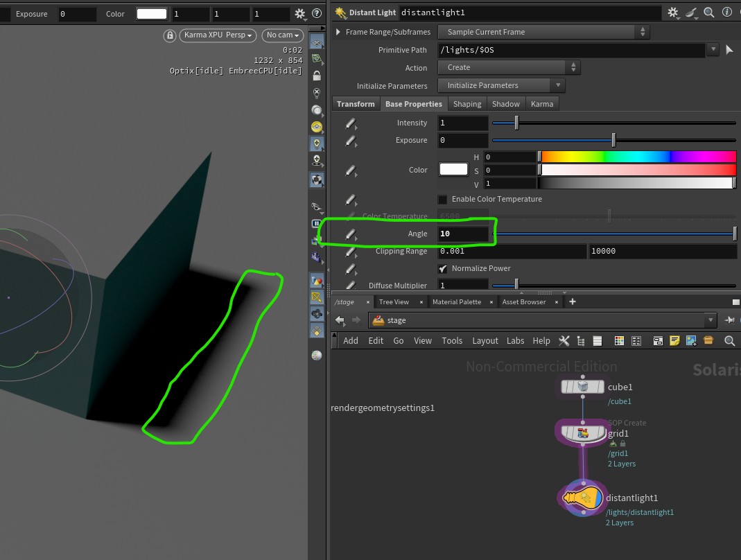Click the Initialize Parameters button
This screenshot has width=741, height=560.
click(494, 86)
